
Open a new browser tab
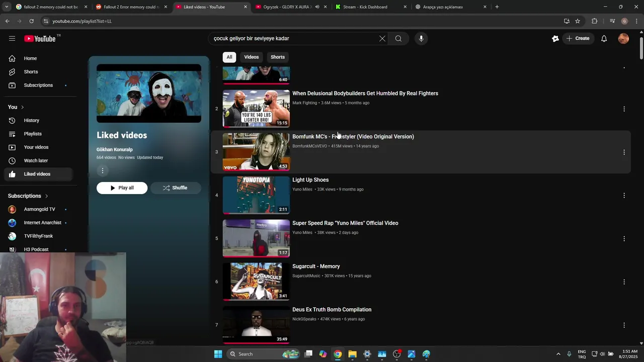click(497, 7)
